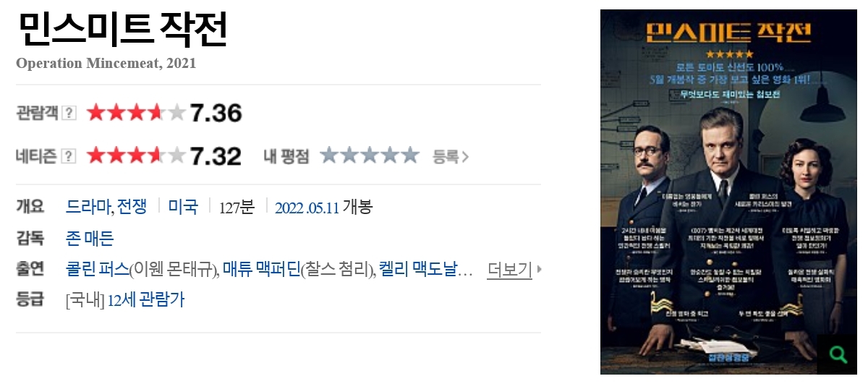Click the fifth gray 내 평점 star
Image resolution: width=868 pixels, height=384 pixels.
[x=410, y=155]
